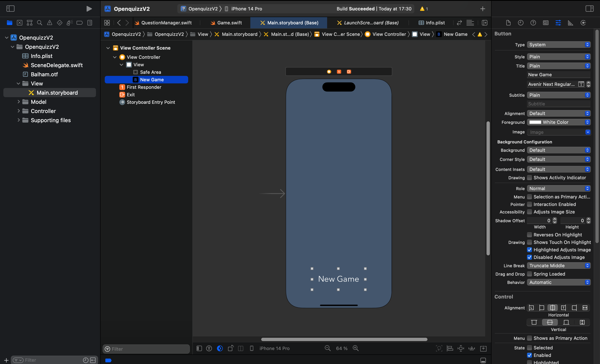The width and height of the screenshot is (600, 364).
Task: Open the History inspector clock icon
Action: 521,23
